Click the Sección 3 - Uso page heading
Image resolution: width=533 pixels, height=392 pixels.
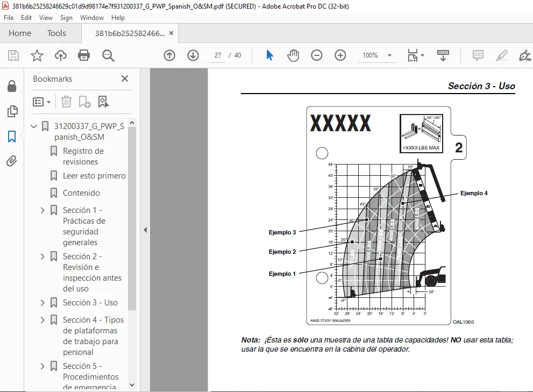[x=481, y=86]
